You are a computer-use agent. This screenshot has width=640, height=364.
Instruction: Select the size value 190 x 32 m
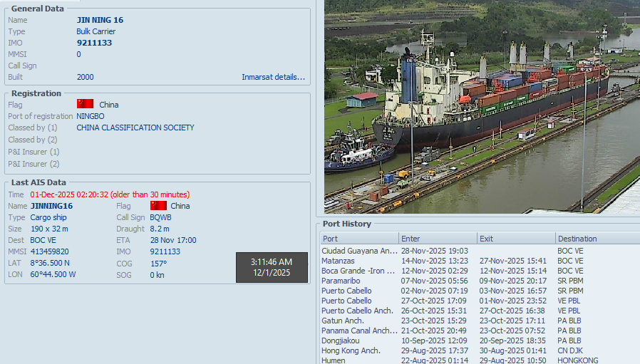point(49,229)
